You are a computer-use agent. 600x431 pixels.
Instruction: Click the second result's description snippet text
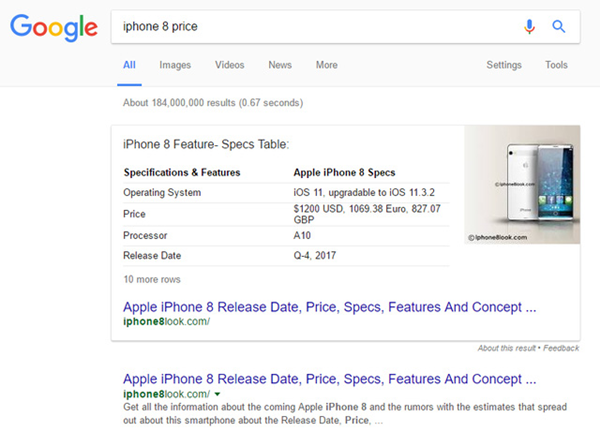(345, 413)
